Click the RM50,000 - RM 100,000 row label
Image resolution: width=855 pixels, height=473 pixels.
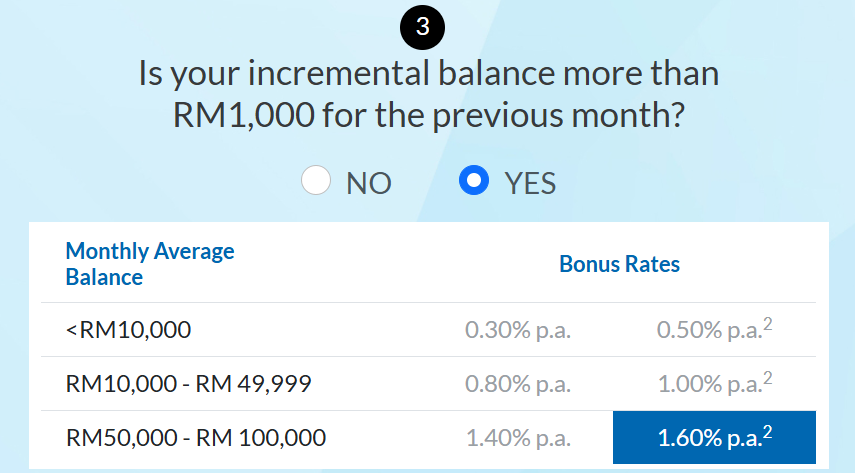click(196, 438)
